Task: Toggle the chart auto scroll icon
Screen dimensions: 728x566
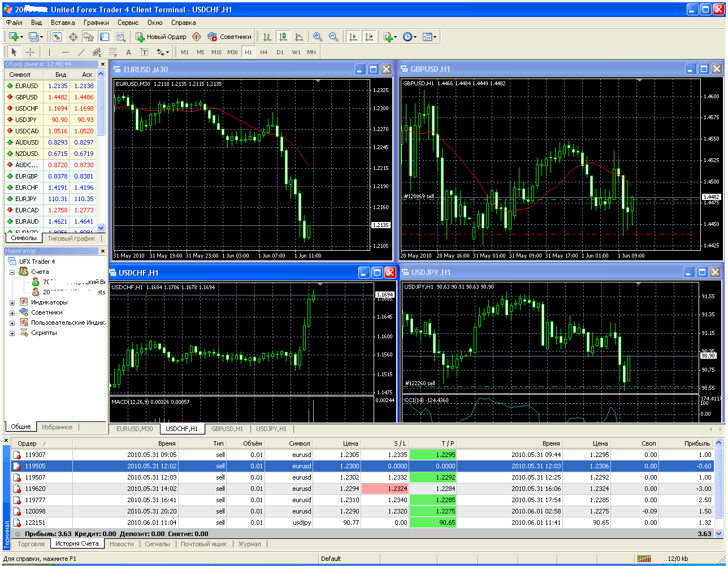Action: (x=353, y=37)
